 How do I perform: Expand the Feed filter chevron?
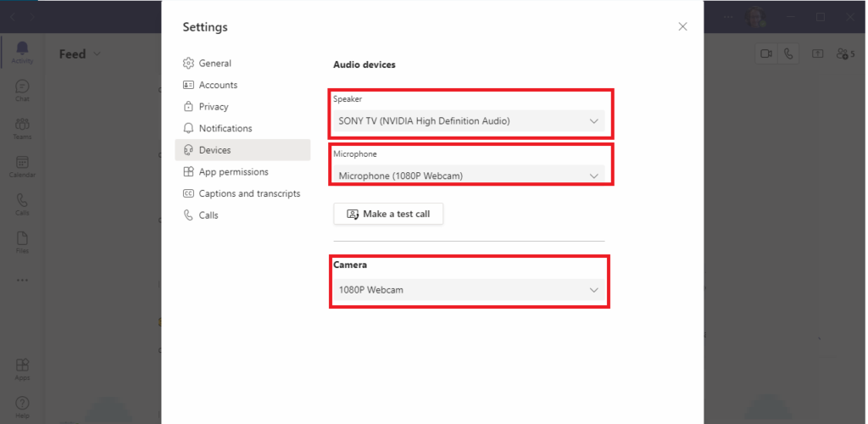coord(97,53)
